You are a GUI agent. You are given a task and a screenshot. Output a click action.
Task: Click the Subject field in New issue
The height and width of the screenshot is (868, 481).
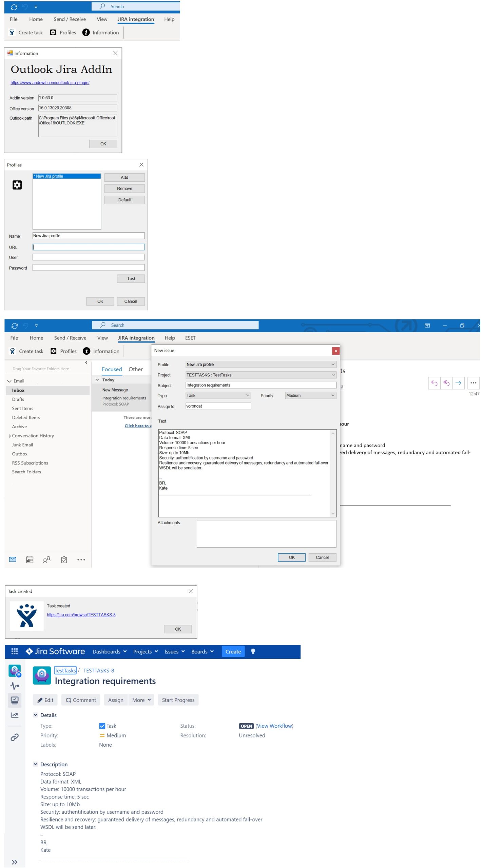(x=261, y=385)
